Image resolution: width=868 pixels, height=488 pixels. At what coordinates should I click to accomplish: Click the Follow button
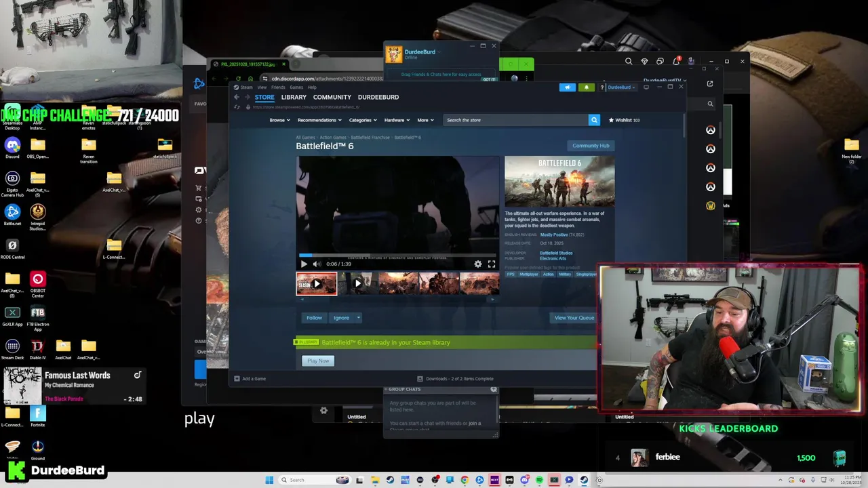[314, 318]
